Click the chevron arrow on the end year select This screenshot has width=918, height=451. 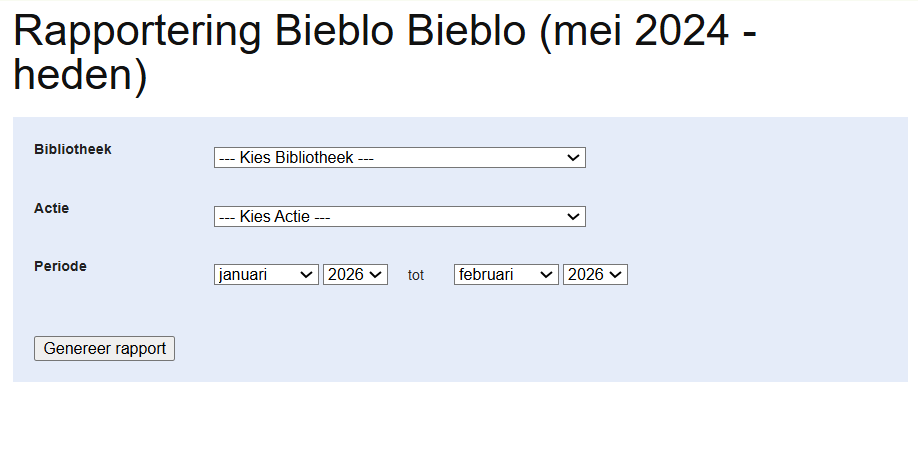tap(617, 275)
